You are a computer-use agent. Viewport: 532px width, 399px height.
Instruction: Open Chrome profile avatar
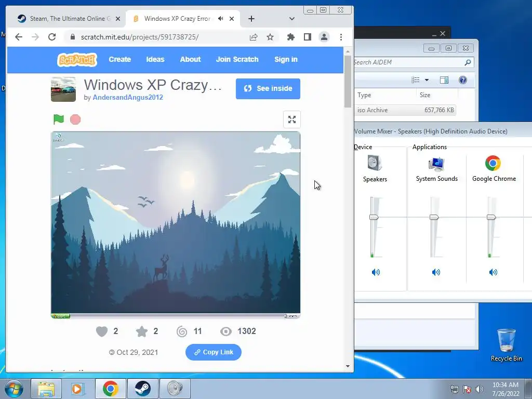point(324,37)
